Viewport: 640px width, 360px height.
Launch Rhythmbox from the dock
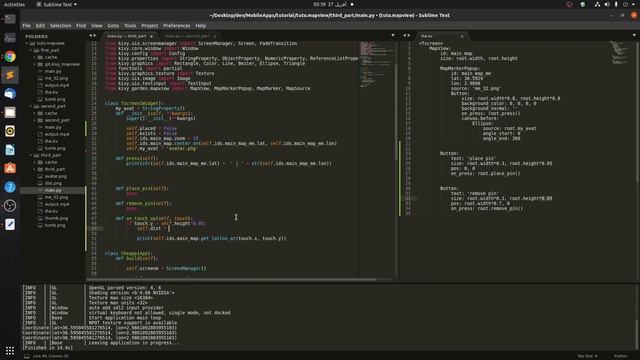[10, 131]
